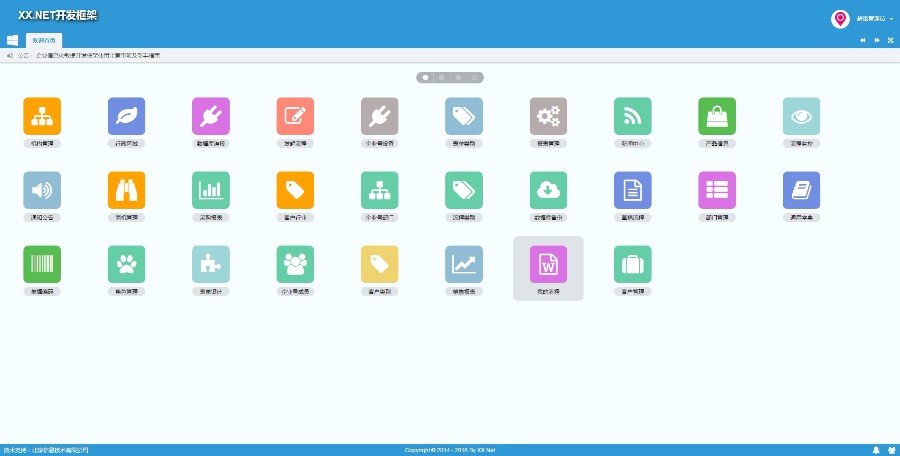Open the orange organization chart tile
Viewport: 900px width, 456px height.
[42, 116]
